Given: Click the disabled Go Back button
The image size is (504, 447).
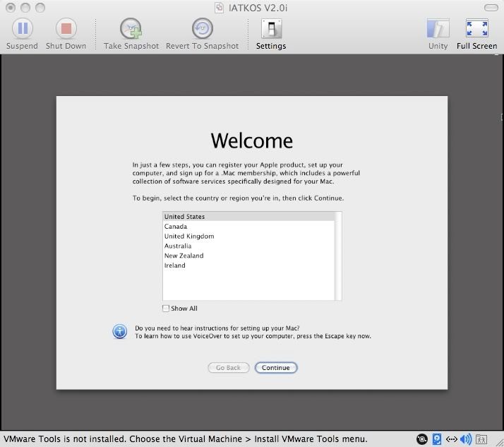Looking at the screenshot, I should (229, 368).
